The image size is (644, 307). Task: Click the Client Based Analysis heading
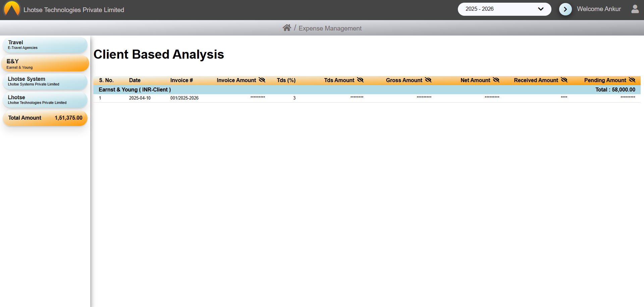tap(159, 54)
